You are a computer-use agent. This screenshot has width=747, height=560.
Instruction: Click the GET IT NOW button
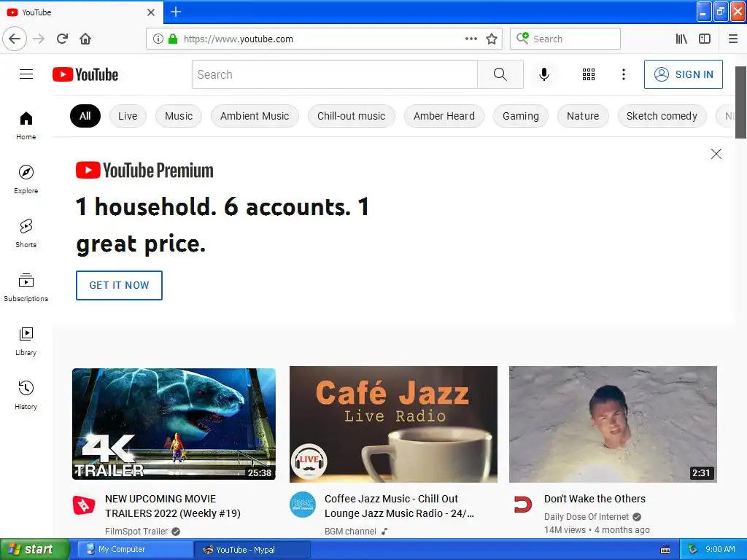[x=119, y=285]
